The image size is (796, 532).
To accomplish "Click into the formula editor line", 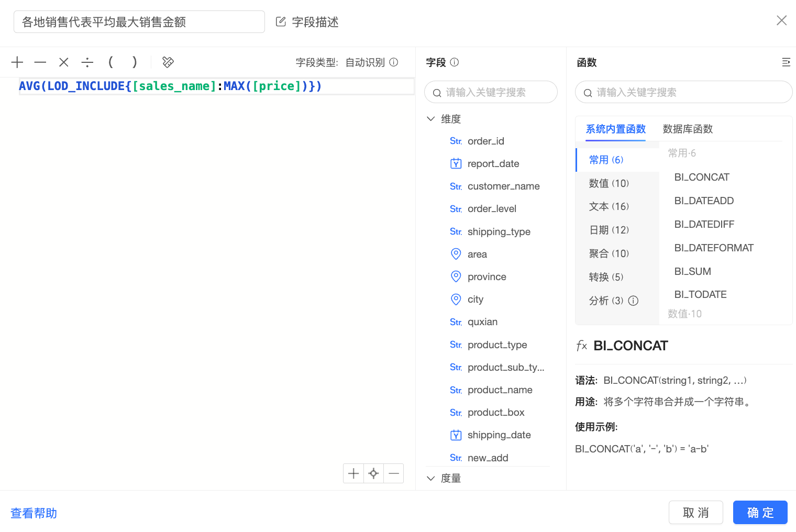I will pyautogui.click(x=216, y=86).
